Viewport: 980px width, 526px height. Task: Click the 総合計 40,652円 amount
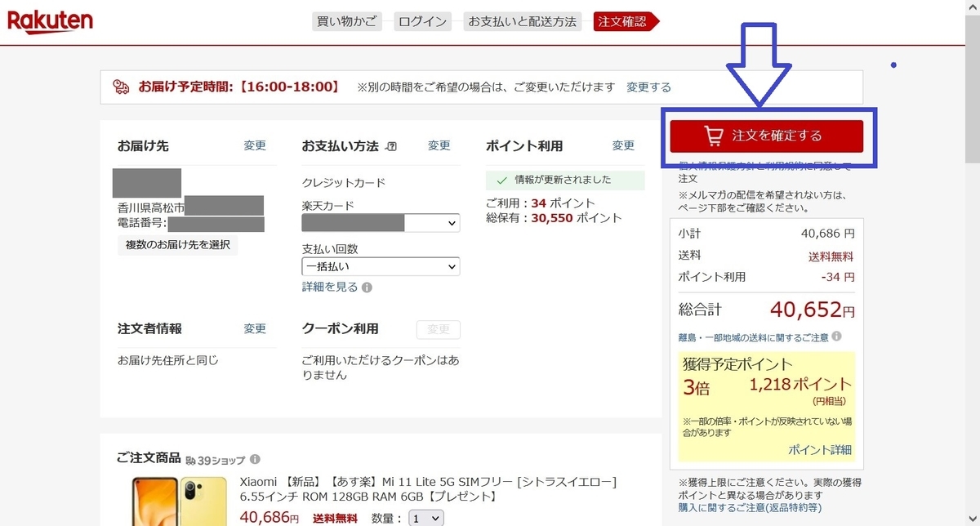pos(813,310)
